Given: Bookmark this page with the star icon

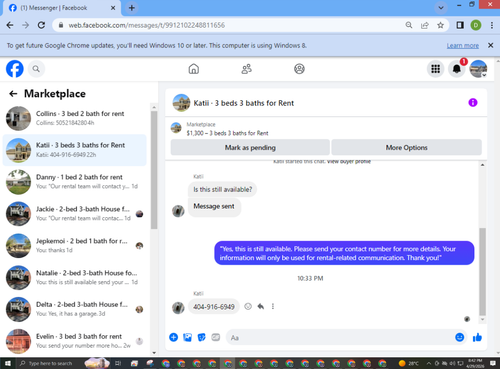Looking at the screenshot, I should (x=440, y=25).
